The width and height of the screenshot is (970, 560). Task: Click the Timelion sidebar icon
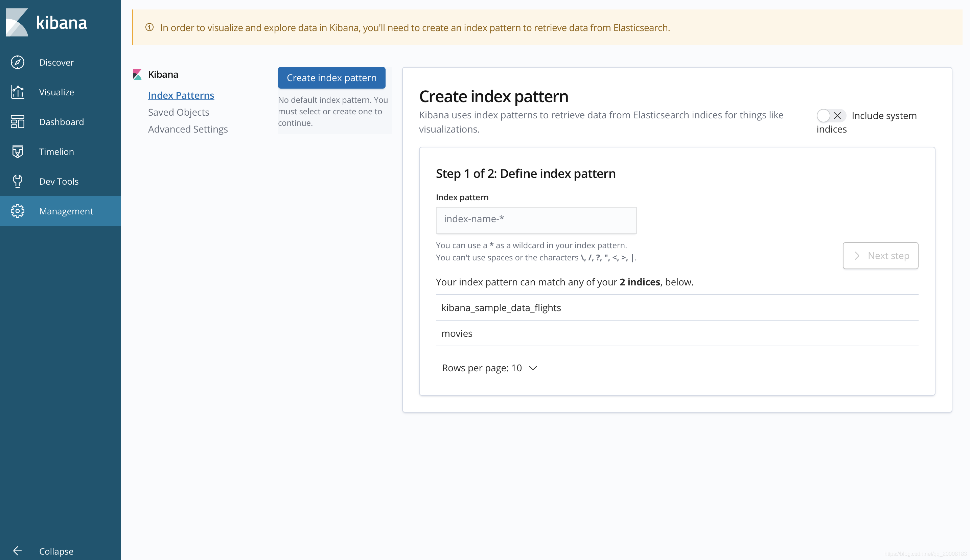point(18,151)
